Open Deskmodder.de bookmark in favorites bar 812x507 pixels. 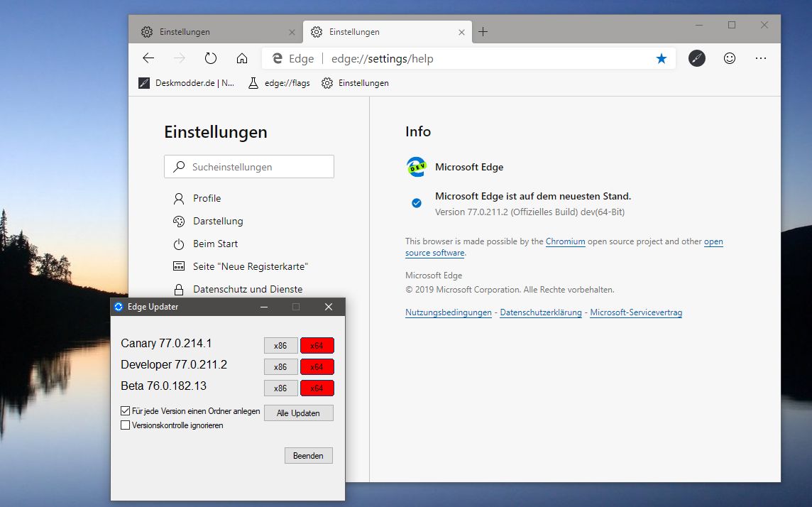pyautogui.click(x=187, y=83)
